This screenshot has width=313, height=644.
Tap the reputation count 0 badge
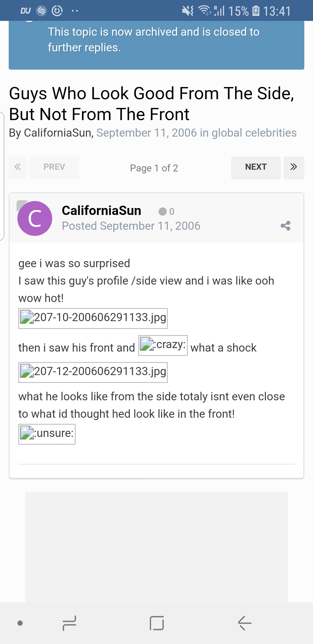point(167,211)
